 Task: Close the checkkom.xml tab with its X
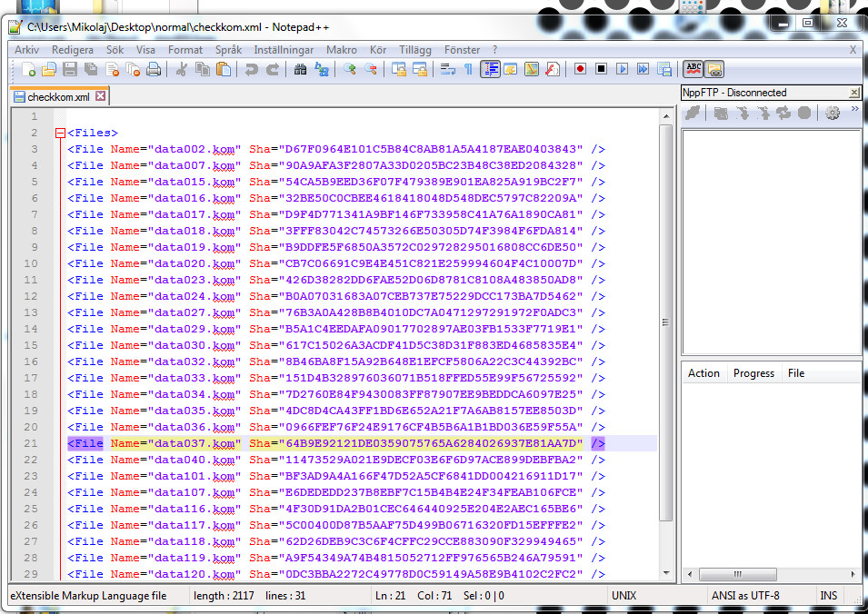(x=100, y=95)
